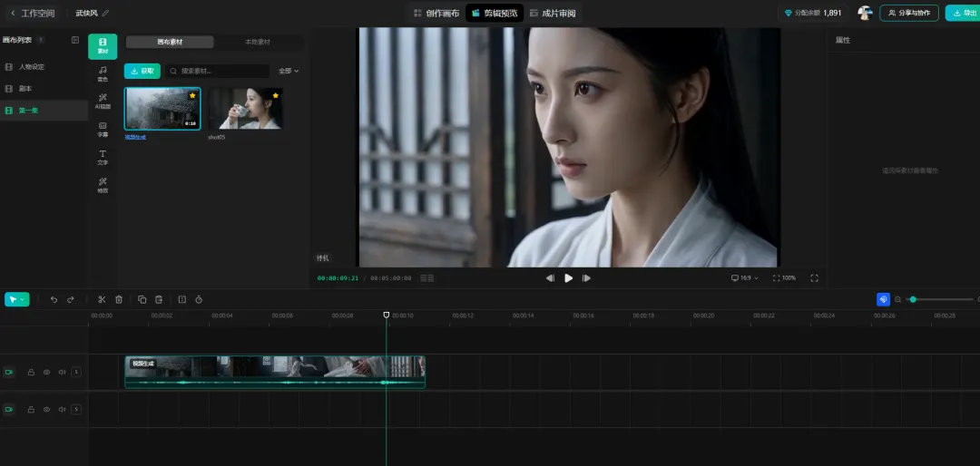The image size is (980, 466).
Task: Mute the second video track
Action: point(62,410)
